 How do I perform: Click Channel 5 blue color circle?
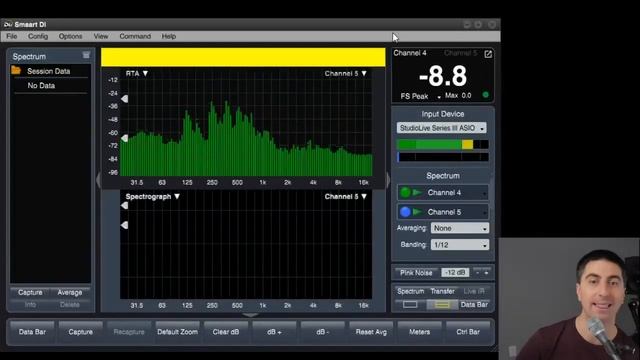[405, 212]
